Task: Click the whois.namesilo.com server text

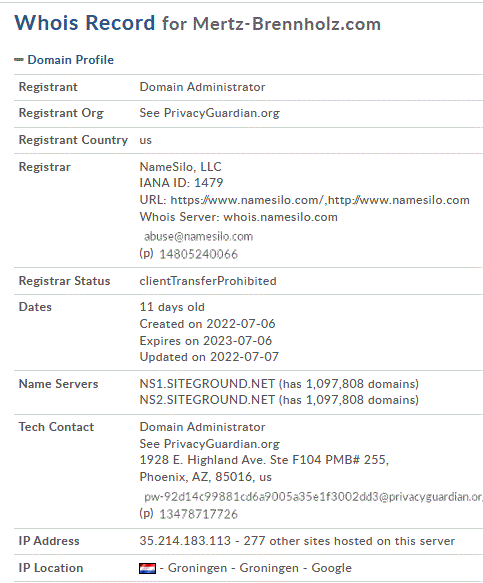Action: click(x=280, y=217)
